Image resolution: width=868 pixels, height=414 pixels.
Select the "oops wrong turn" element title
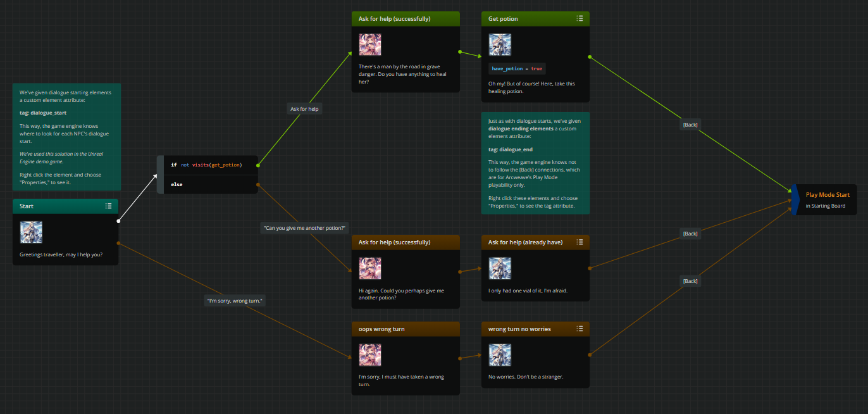tap(381, 329)
